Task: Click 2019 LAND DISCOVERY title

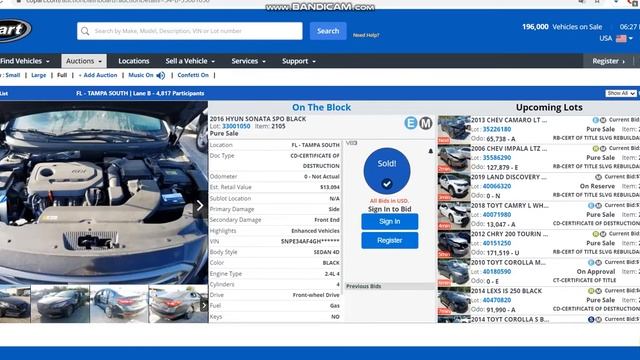Action: click(x=509, y=177)
